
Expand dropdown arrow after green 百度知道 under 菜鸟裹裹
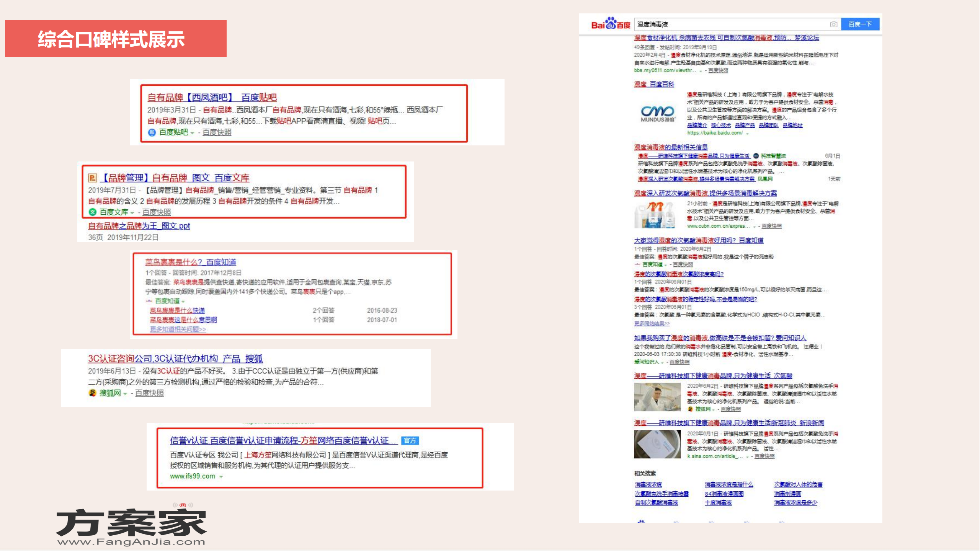[x=183, y=302]
